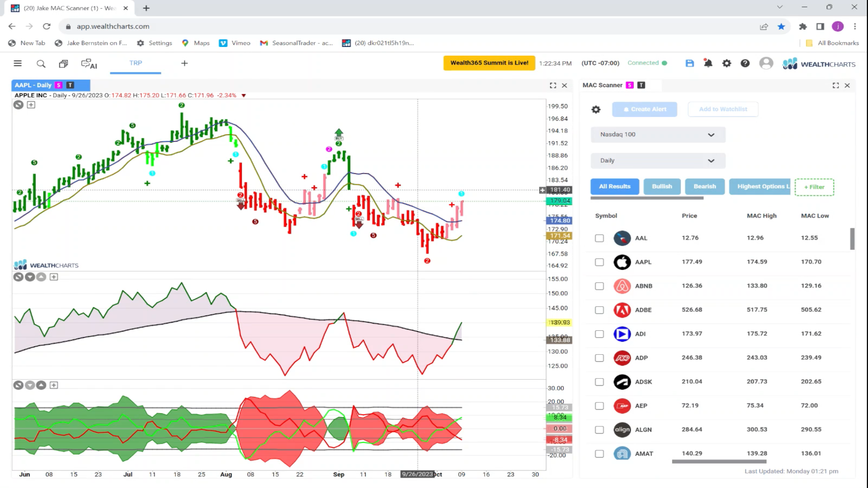Click the UTC -07:00 timezone label
Viewport: 868px width, 488px height.
600,63
